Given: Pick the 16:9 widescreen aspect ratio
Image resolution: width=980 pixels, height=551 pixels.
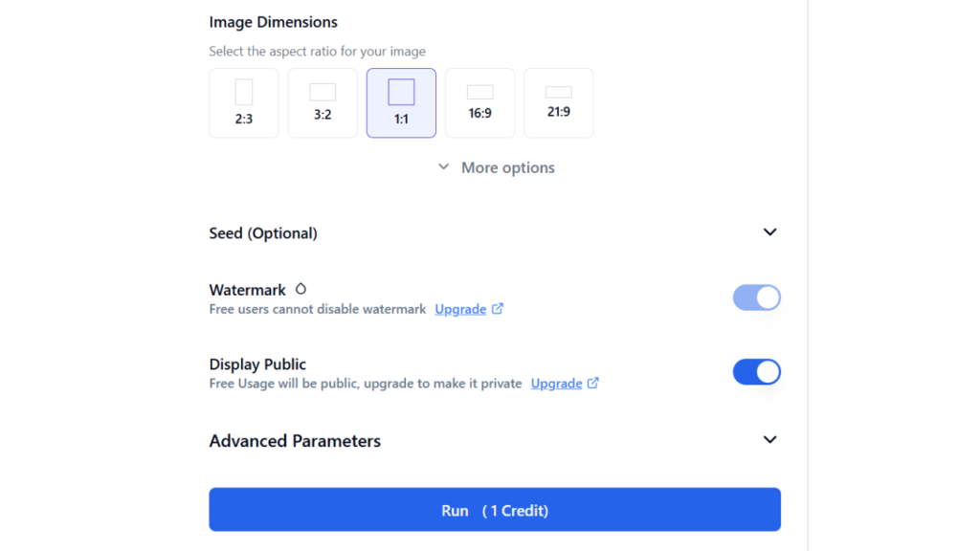Looking at the screenshot, I should pos(479,102).
